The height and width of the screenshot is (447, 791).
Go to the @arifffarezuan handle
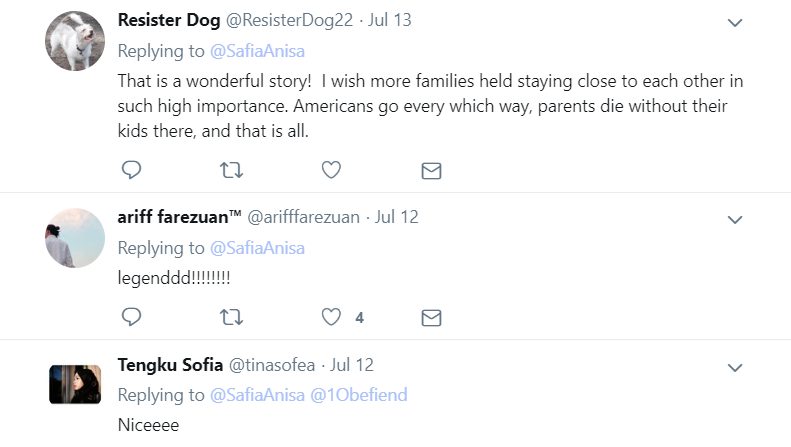303,217
